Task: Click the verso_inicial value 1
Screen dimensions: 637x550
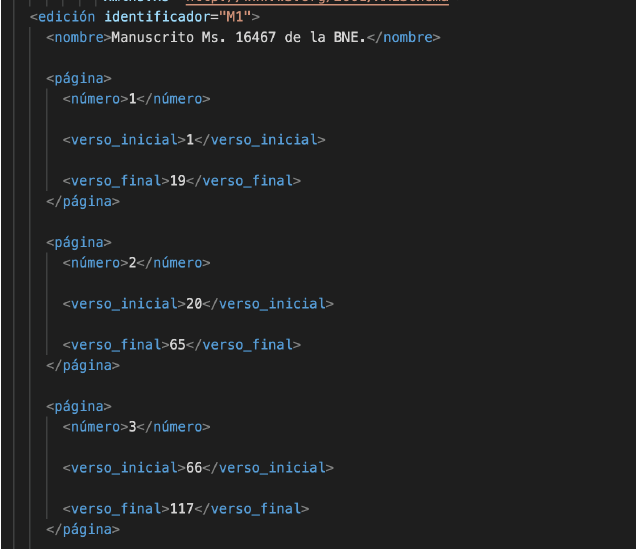Action: (x=189, y=140)
